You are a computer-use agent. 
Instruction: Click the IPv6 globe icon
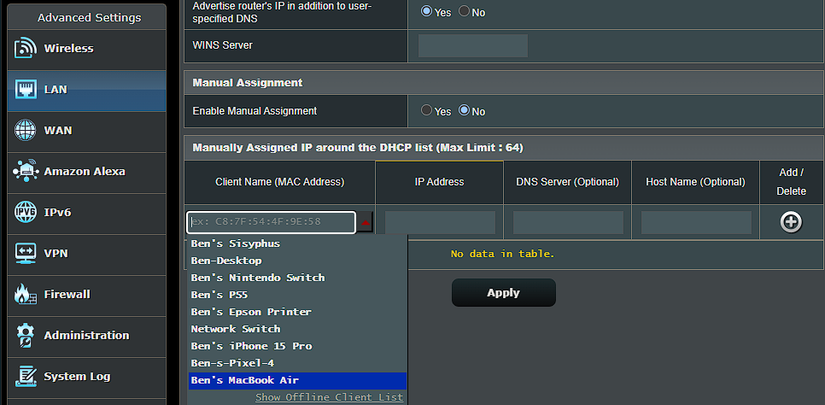[x=25, y=212]
